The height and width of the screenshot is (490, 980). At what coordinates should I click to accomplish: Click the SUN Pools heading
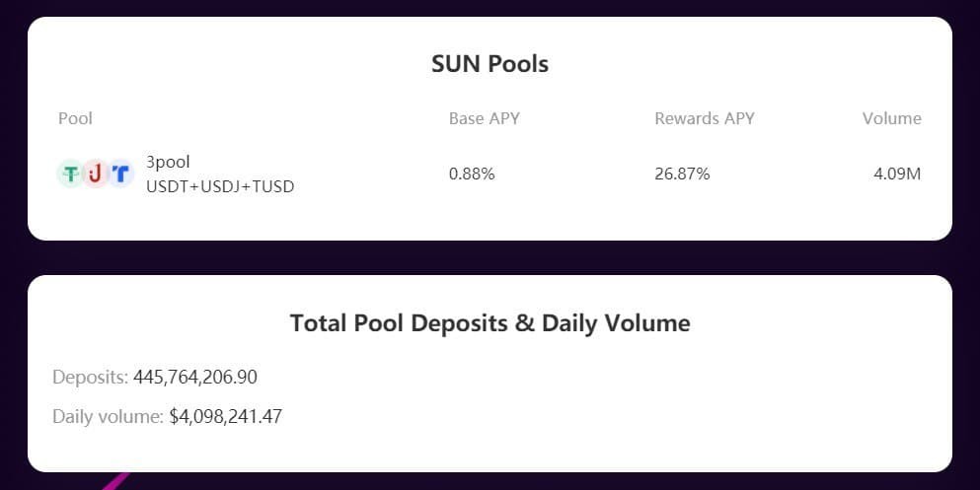pyautogui.click(x=490, y=64)
